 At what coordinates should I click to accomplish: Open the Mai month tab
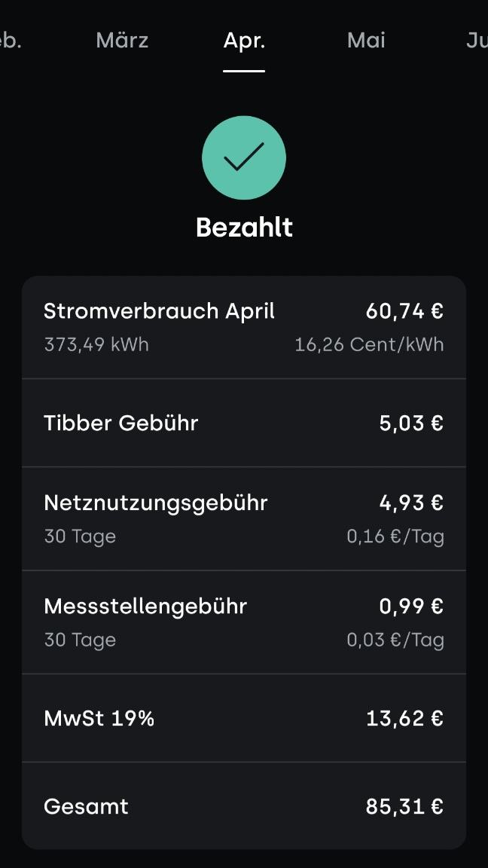pyautogui.click(x=366, y=41)
